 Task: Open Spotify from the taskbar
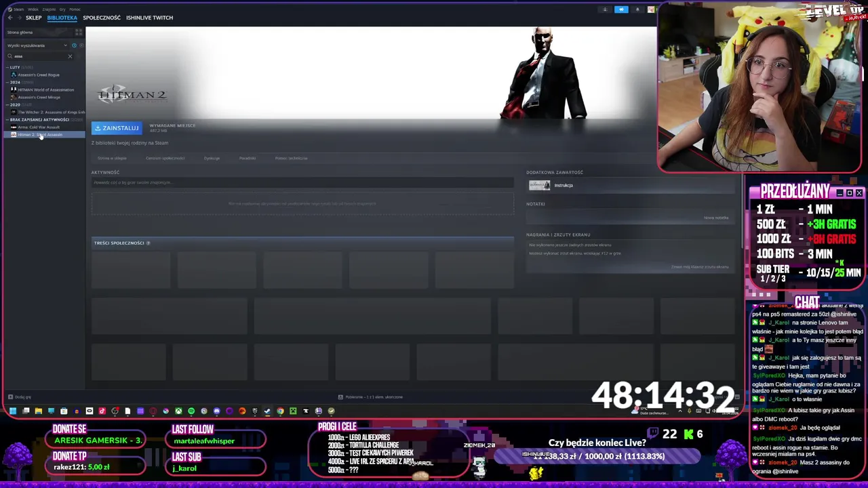[x=191, y=411]
